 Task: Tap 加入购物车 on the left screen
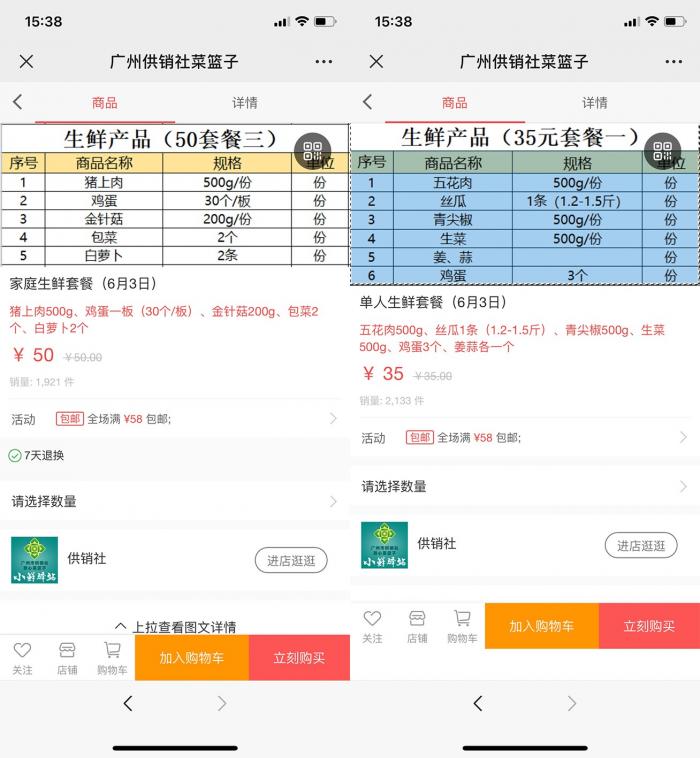tap(192, 657)
